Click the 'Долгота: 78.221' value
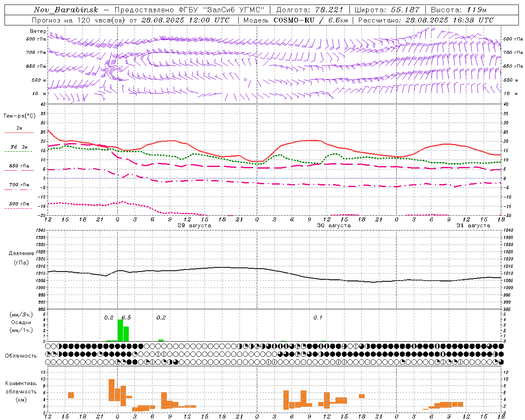 (x=310, y=10)
